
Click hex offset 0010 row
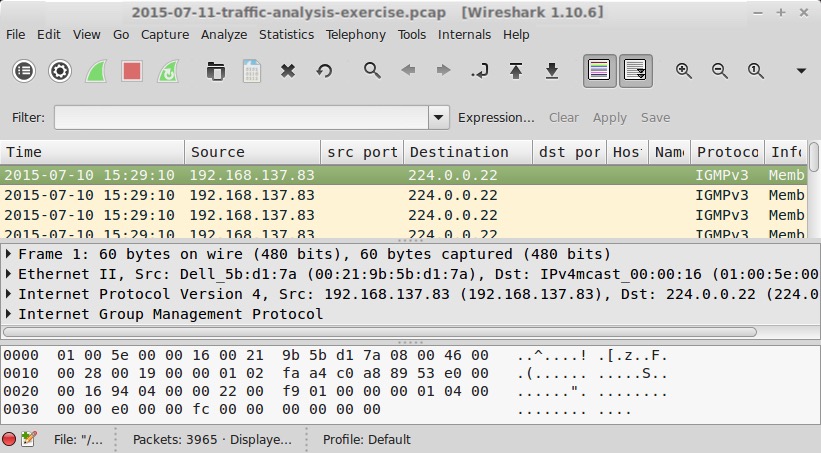click(x=335, y=373)
